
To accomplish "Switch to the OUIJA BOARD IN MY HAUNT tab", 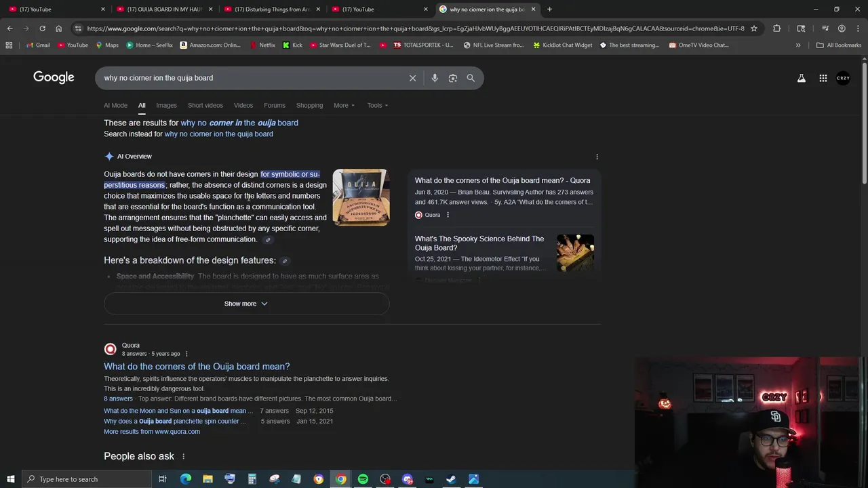I will pos(163,9).
